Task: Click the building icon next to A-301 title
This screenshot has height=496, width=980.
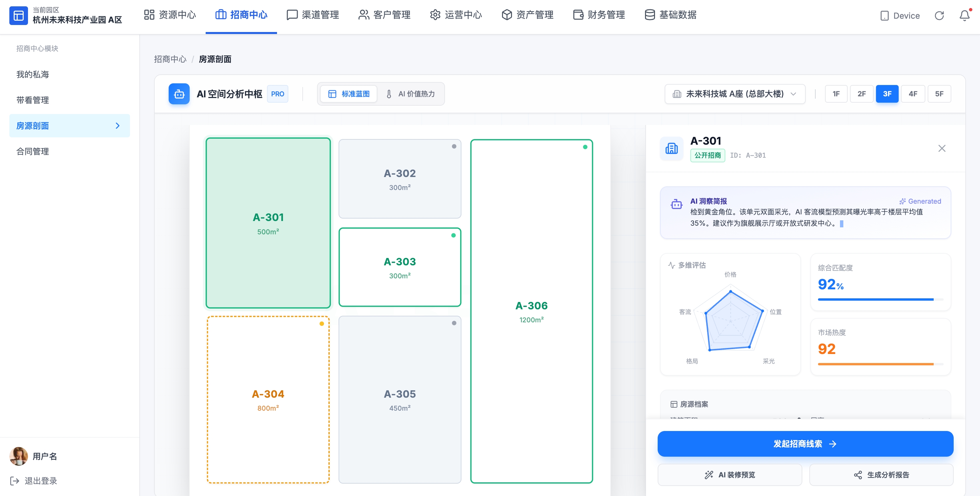Action: click(x=671, y=148)
